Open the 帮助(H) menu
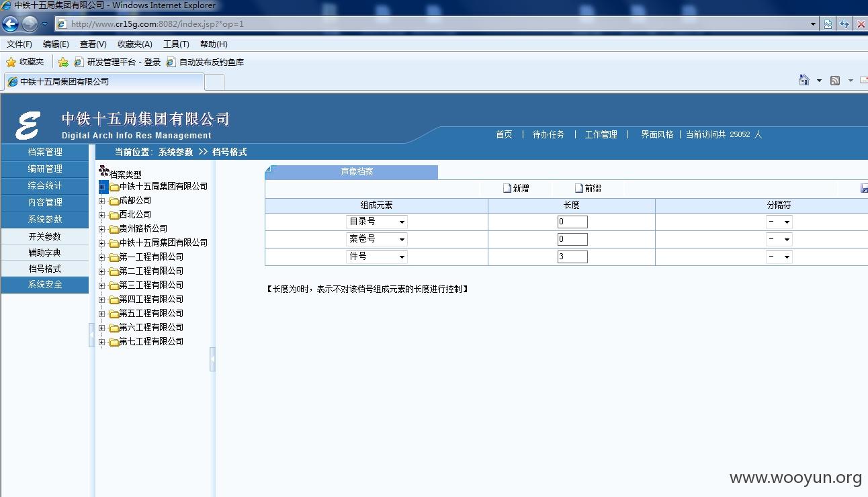The height and width of the screenshot is (497, 868). point(214,44)
